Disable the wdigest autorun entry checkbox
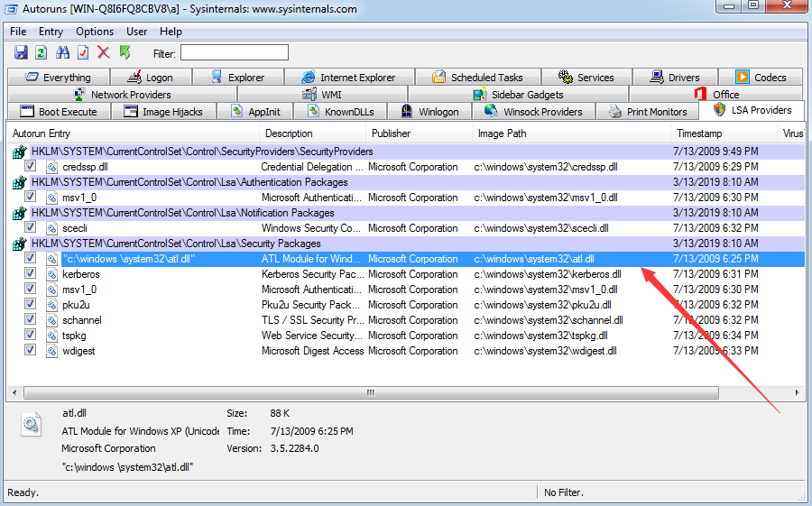Screen dimensions: 812x506 [x=31, y=351]
